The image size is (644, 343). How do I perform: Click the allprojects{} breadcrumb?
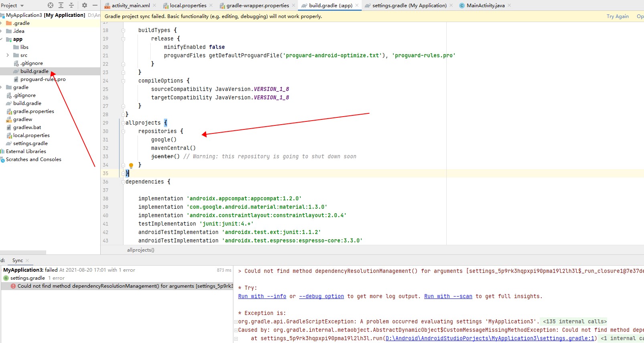pyautogui.click(x=141, y=250)
